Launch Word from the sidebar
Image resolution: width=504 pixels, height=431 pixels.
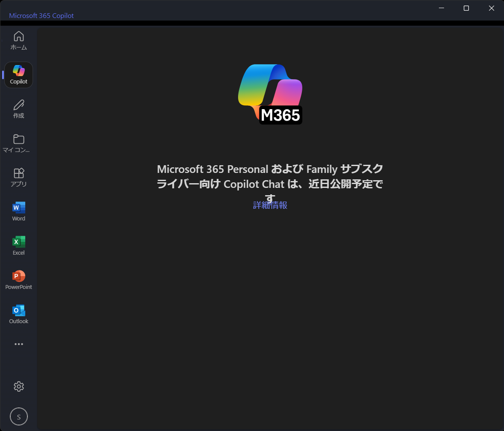[19, 211]
